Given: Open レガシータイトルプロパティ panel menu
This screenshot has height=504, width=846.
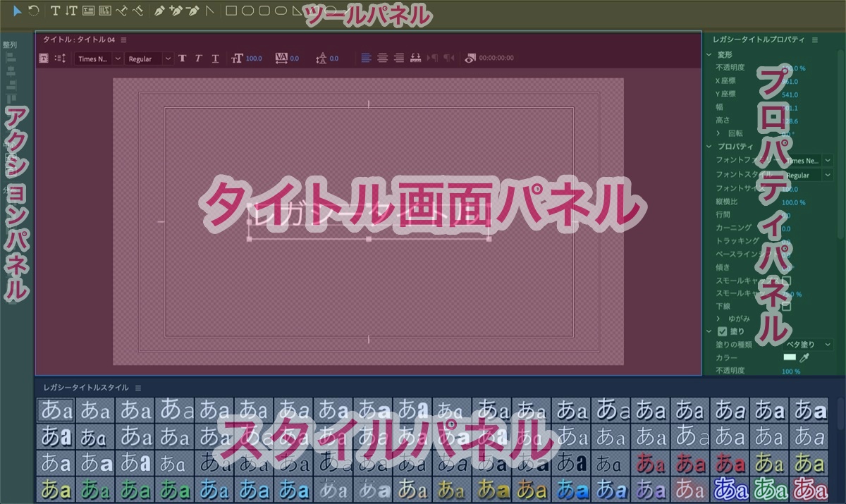Looking at the screenshot, I should click(815, 40).
